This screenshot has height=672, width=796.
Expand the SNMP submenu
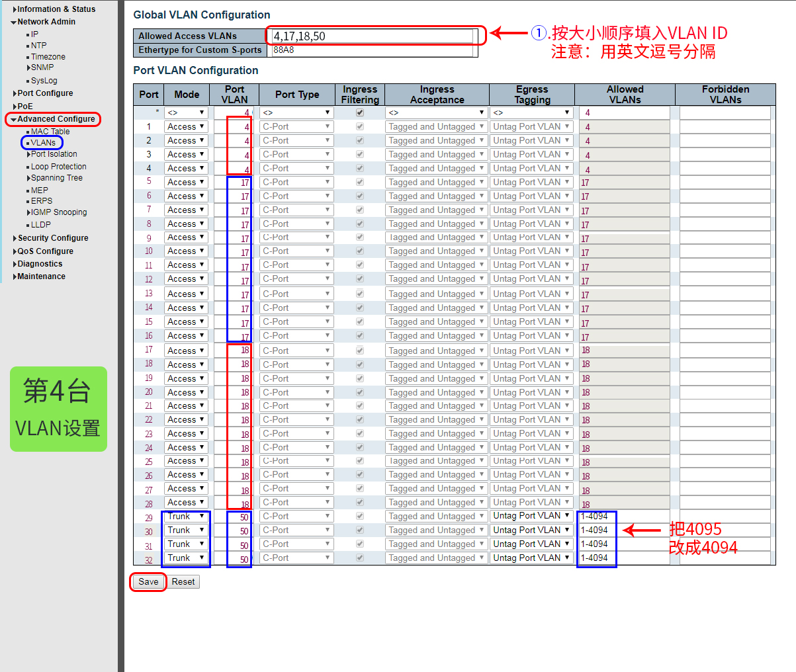[41, 67]
